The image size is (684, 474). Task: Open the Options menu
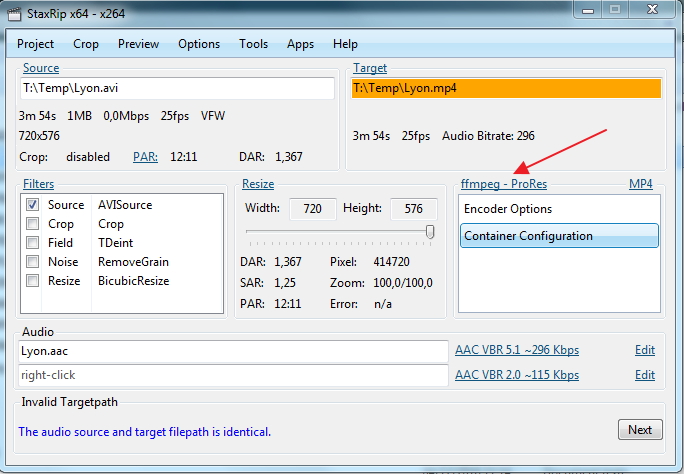[x=199, y=44]
